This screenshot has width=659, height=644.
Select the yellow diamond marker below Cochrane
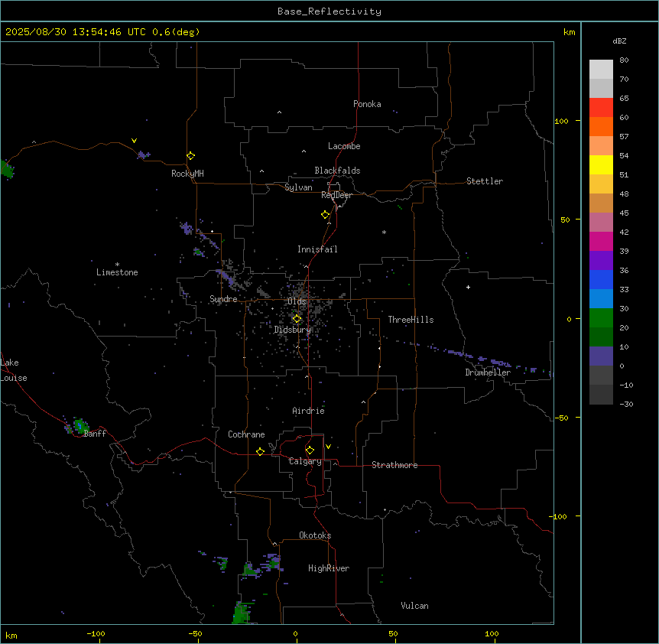(260, 451)
